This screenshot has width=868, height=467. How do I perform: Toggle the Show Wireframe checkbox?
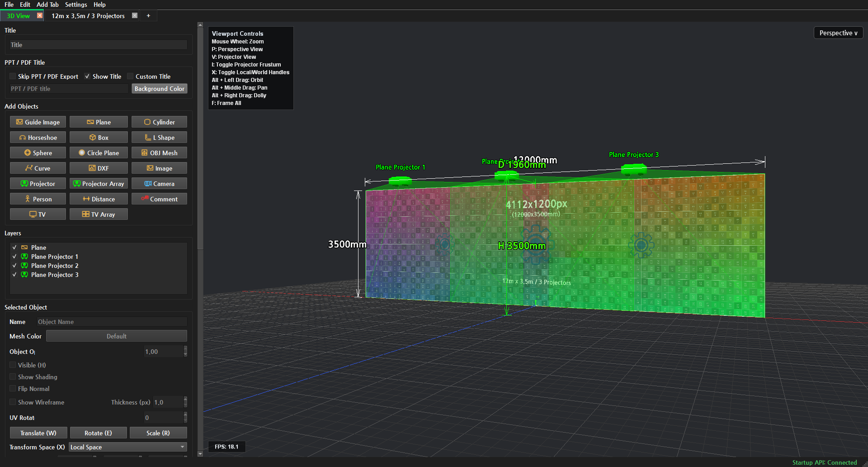click(13, 402)
